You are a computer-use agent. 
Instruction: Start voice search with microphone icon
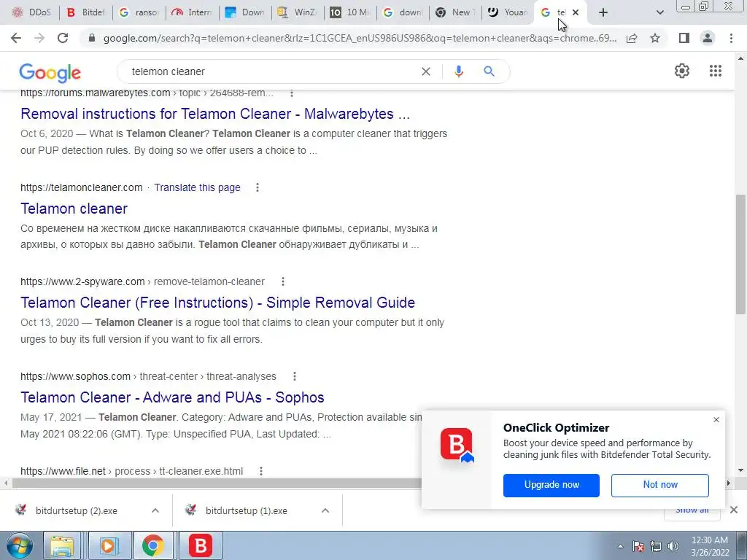[459, 71]
